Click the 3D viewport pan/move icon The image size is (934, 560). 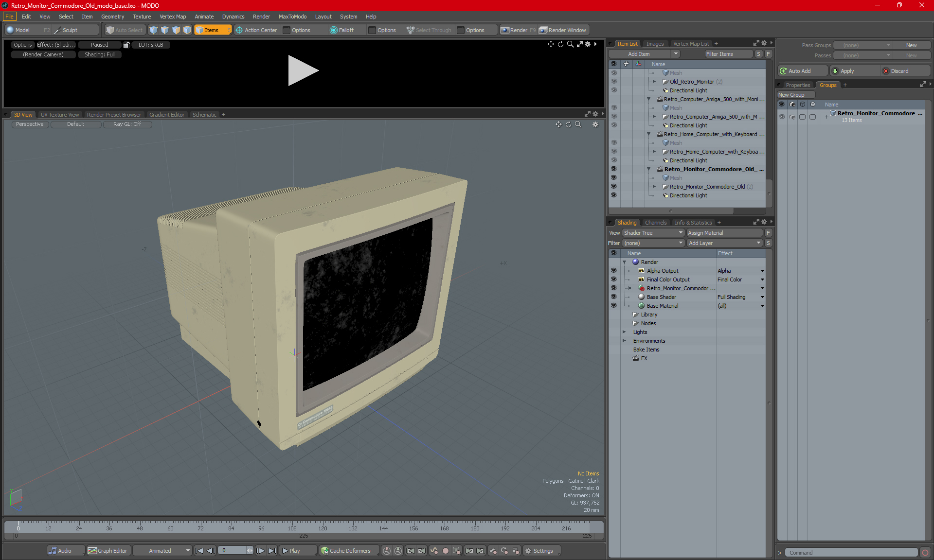point(558,124)
